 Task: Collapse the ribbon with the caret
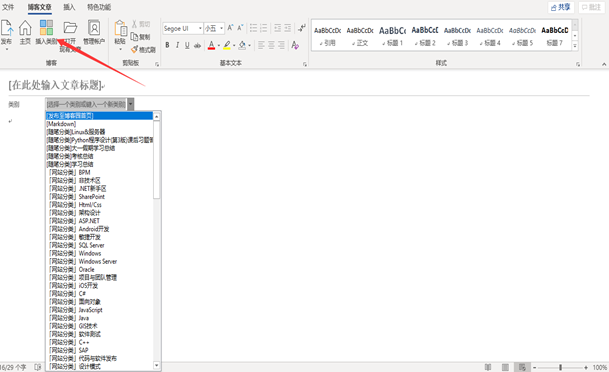pyautogui.click(x=604, y=64)
